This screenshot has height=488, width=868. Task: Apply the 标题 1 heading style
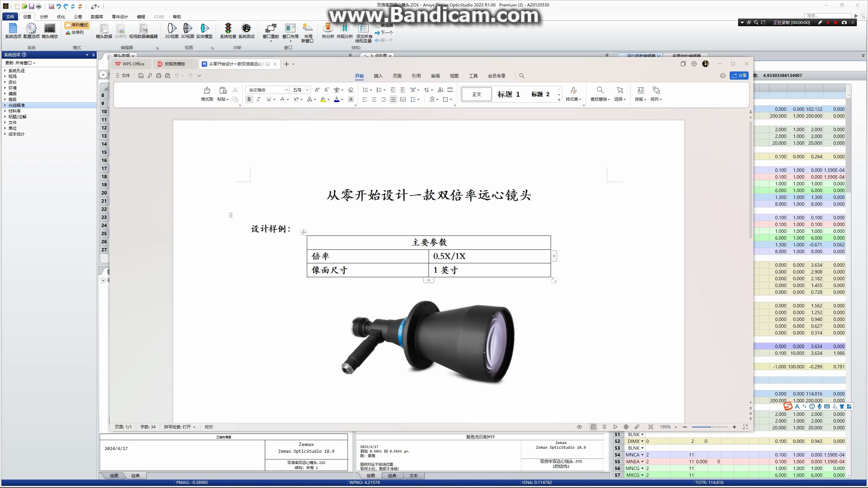(x=509, y=94)
